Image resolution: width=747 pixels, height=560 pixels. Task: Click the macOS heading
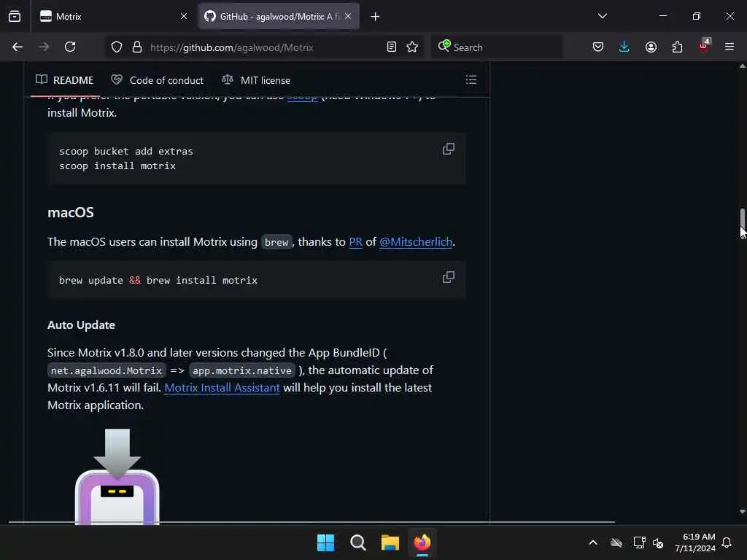[x=71, y=212]
